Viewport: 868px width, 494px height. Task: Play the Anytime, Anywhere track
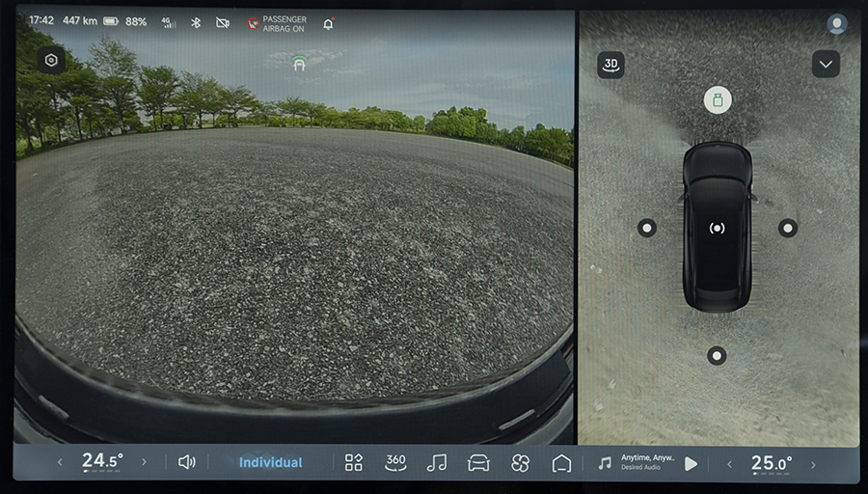coord(691,463)
